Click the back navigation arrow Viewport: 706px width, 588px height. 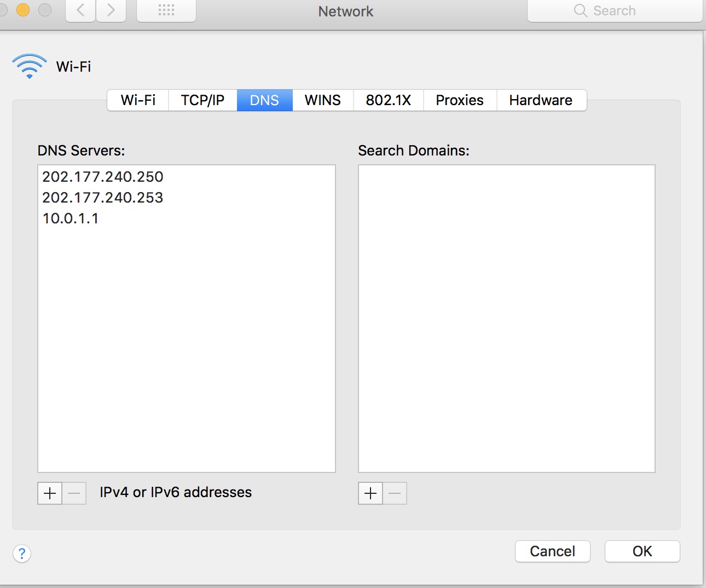80,10
